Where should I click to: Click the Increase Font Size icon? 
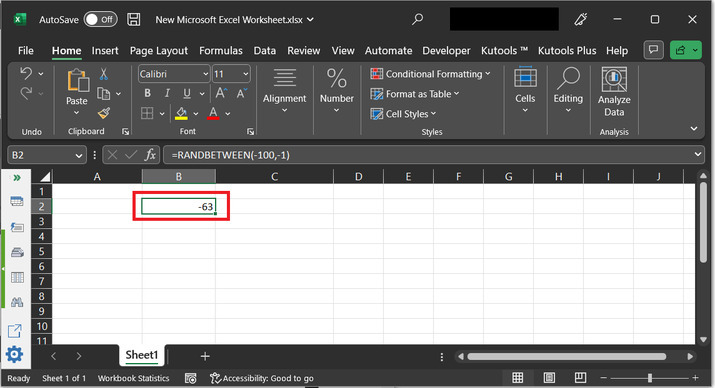click(x=221, y=93)
